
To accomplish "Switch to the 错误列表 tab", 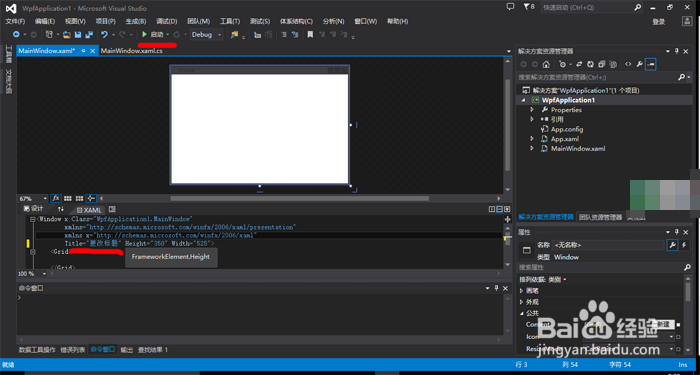I will tap(73, 350).
